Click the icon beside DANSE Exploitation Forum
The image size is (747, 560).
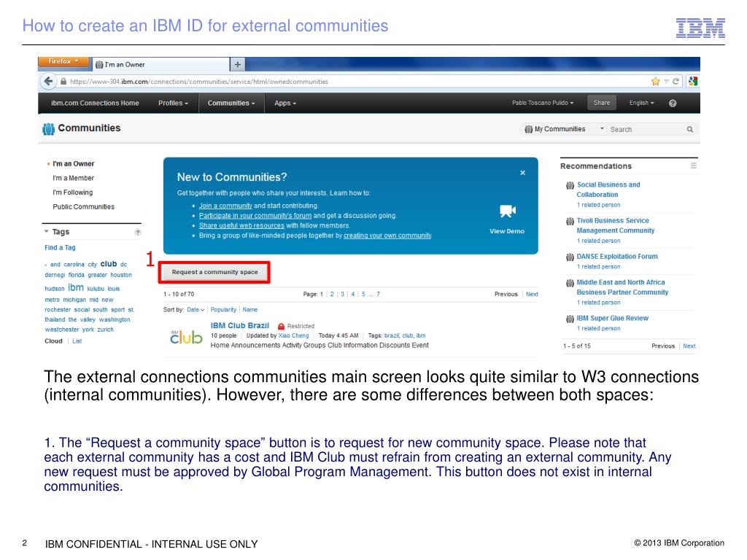point(570,257)
